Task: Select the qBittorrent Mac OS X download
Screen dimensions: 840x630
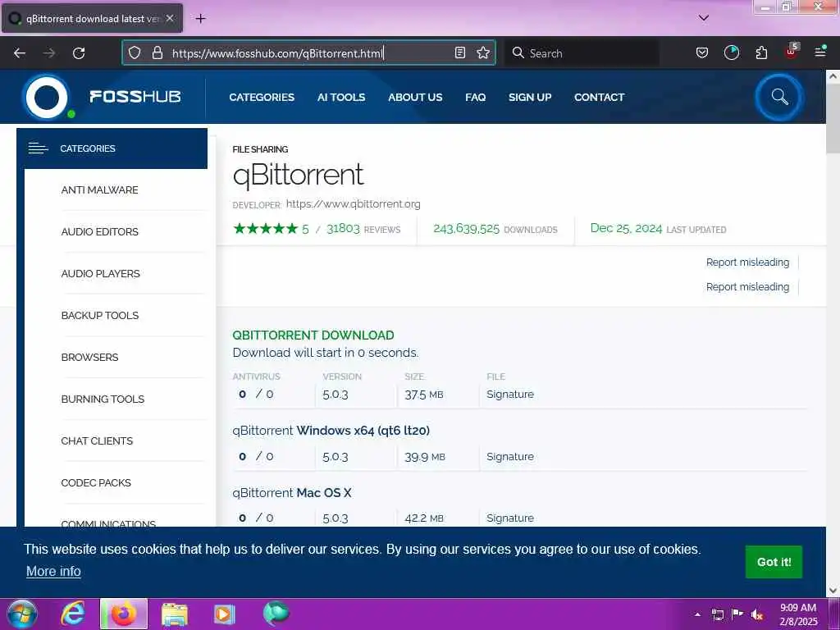Action: pos(292,492)
